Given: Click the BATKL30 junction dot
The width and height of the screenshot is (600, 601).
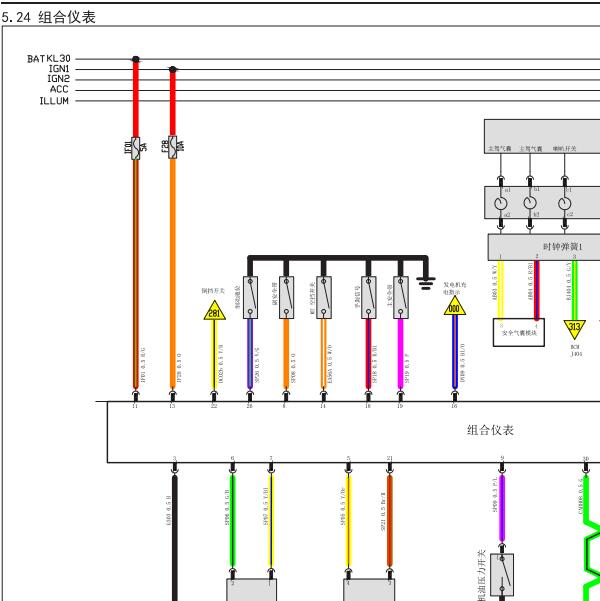Looking at the screenshot, I should tap(136, 59).
